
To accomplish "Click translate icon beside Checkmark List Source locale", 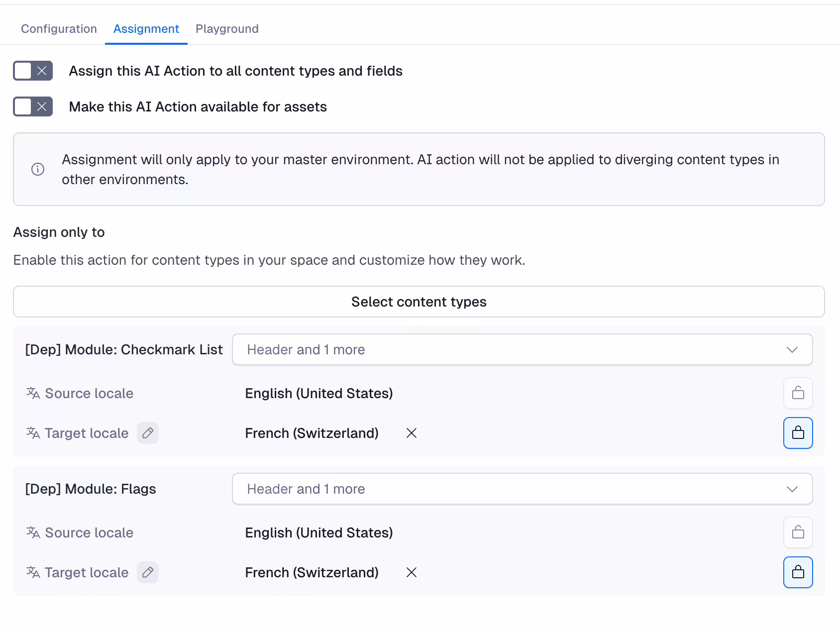I will coord(33,393).
